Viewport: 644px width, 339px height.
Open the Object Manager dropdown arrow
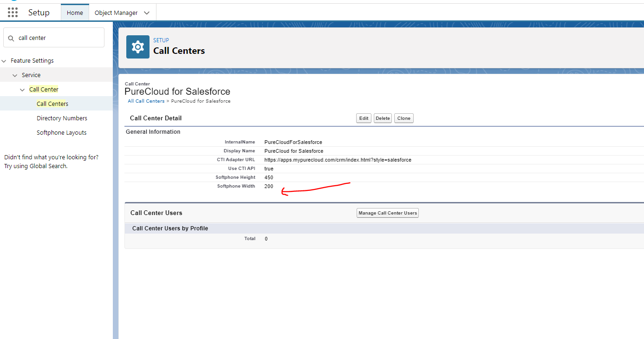coord(147,13)
